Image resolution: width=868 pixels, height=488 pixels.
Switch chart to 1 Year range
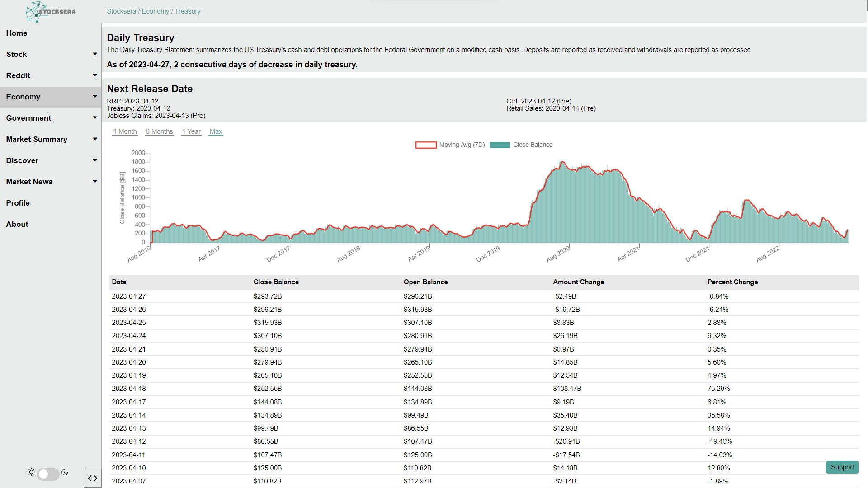click(191, 131)
